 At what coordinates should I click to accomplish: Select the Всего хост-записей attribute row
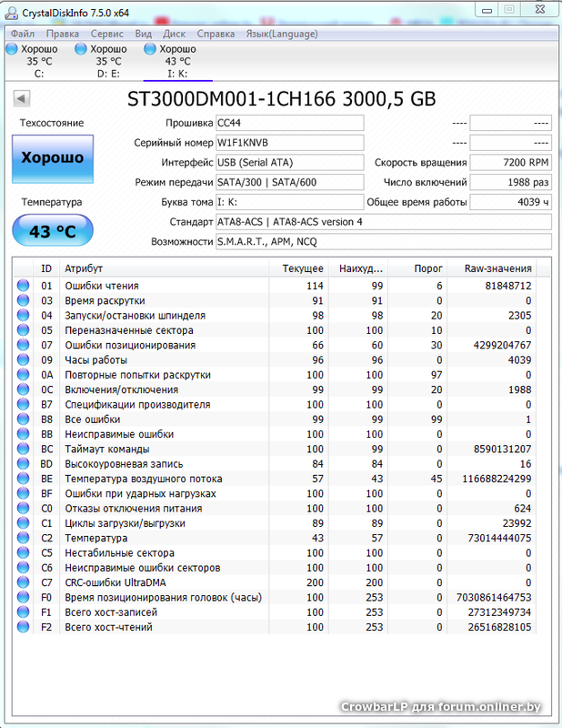point(276,612)
